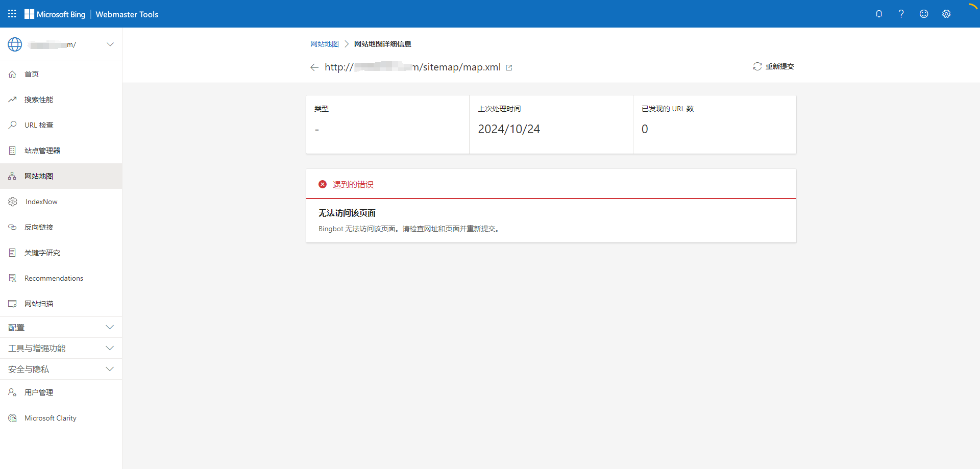Click the sitemap map.xml URL text

point(412,67)
